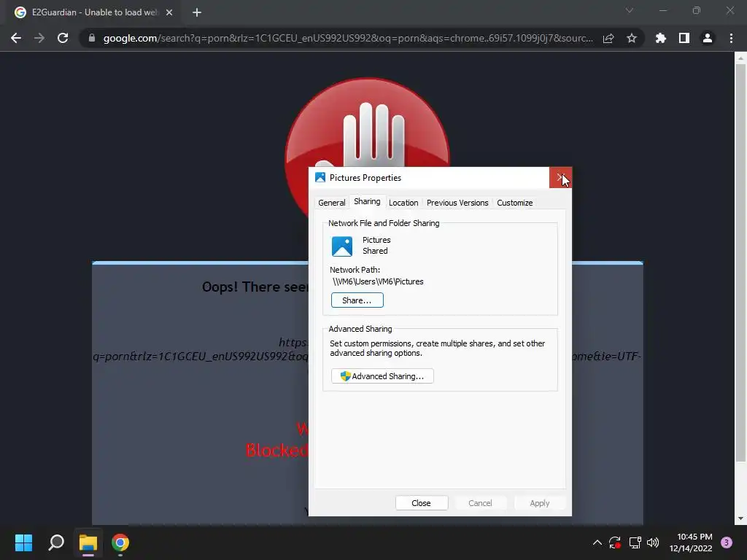
Task: Click the page scrollbar up arrow
Action: click(740, 58)
